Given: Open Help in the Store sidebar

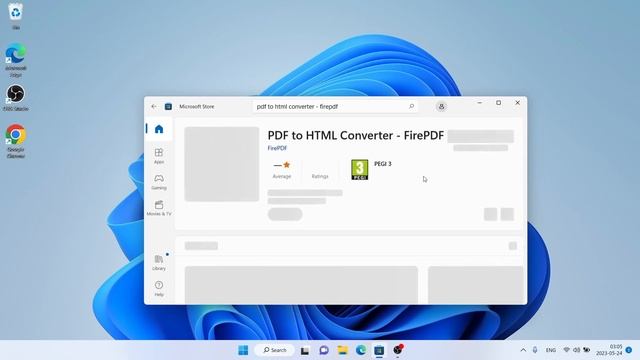Looking at the screenshot, I should click(159, 288).
